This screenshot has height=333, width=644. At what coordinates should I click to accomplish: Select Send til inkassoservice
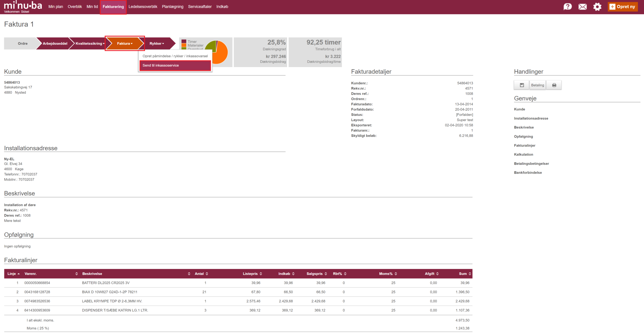(x=175, y=65)
